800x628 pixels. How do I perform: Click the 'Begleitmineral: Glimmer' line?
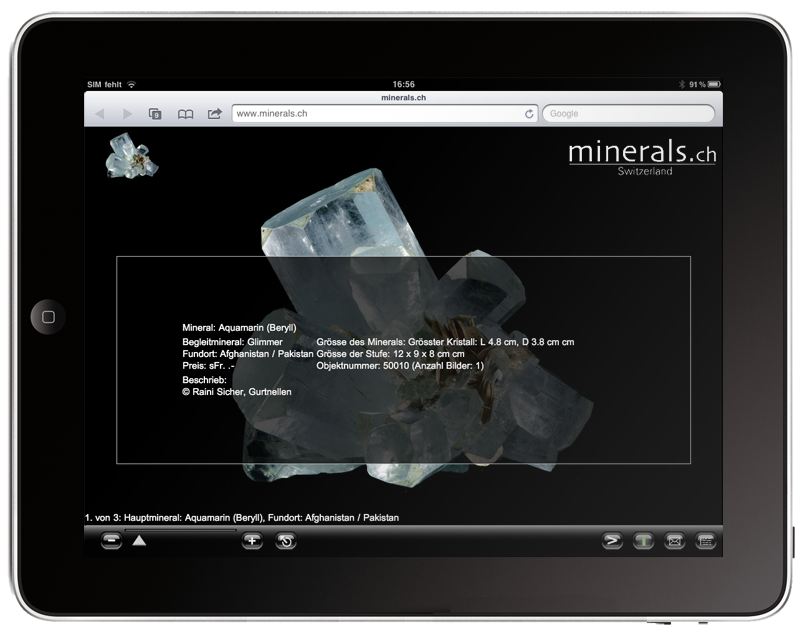coord(232,342)
